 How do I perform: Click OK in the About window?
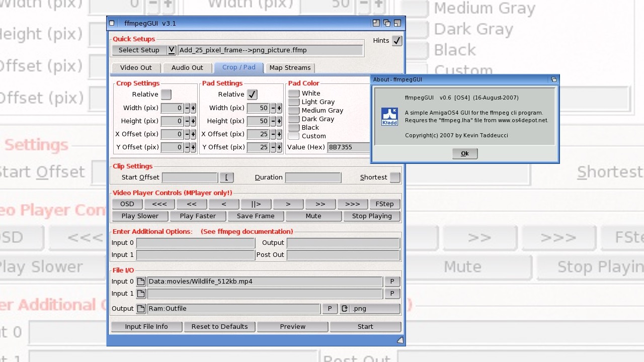click(x=465, y=154)
